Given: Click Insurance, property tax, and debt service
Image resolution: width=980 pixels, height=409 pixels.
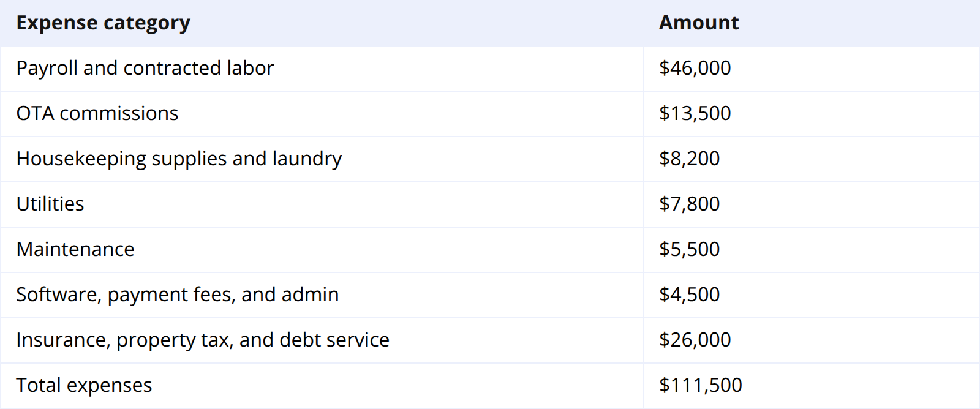Looking at the screenshot, I should (x=203, y=340).
